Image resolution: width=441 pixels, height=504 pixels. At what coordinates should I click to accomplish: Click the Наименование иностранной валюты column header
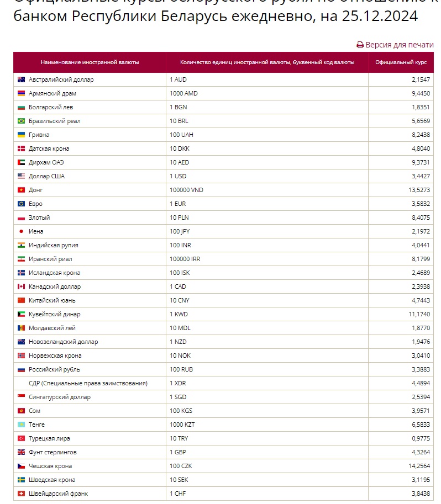pyautogui.click(x=90, y=62)
